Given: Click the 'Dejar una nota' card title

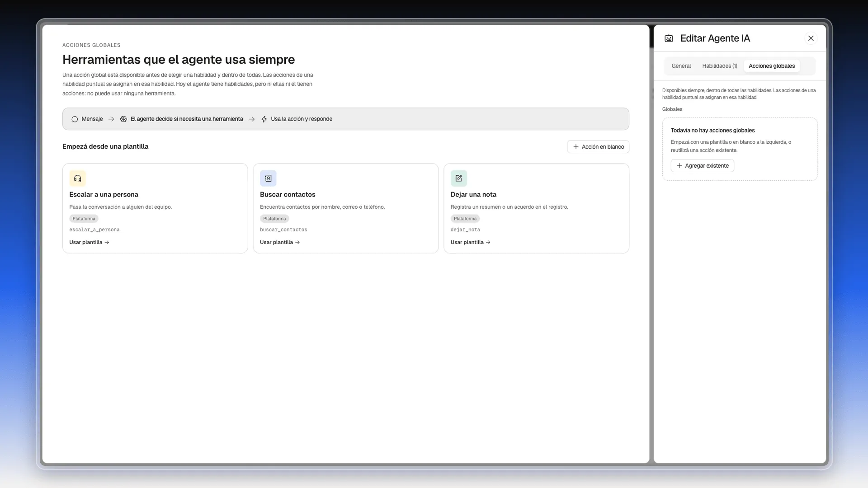Looking at the screenshot, I should point(473,195).
